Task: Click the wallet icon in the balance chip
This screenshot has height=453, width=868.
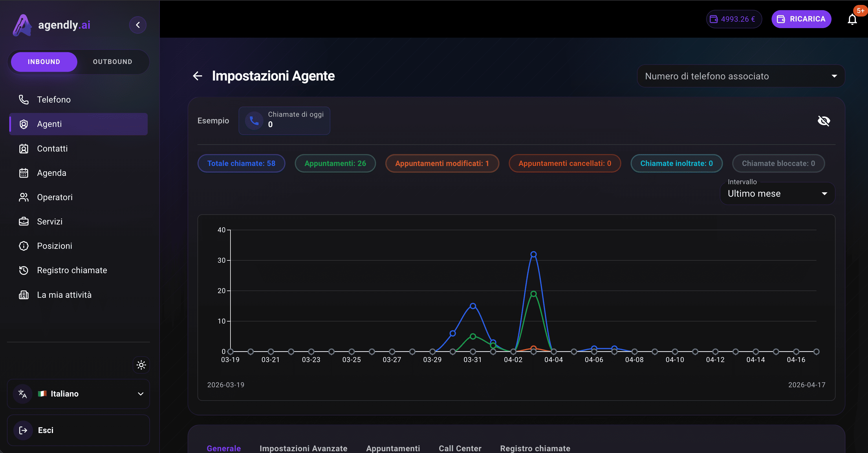Action: coord(714,19)
